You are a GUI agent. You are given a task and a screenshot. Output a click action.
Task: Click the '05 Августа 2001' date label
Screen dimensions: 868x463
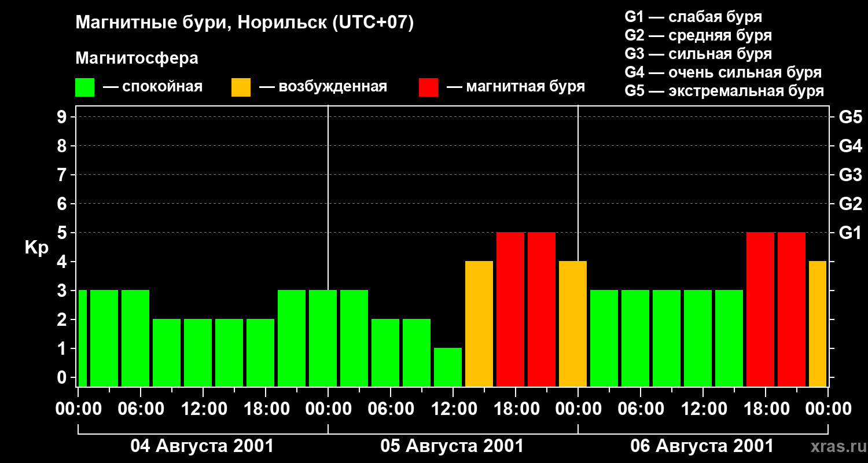tap(452, 446)
